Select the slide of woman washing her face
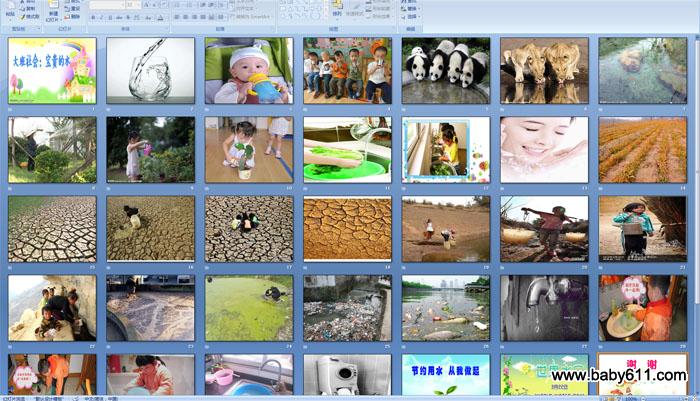The image size is (700, 401). [544, 150]
